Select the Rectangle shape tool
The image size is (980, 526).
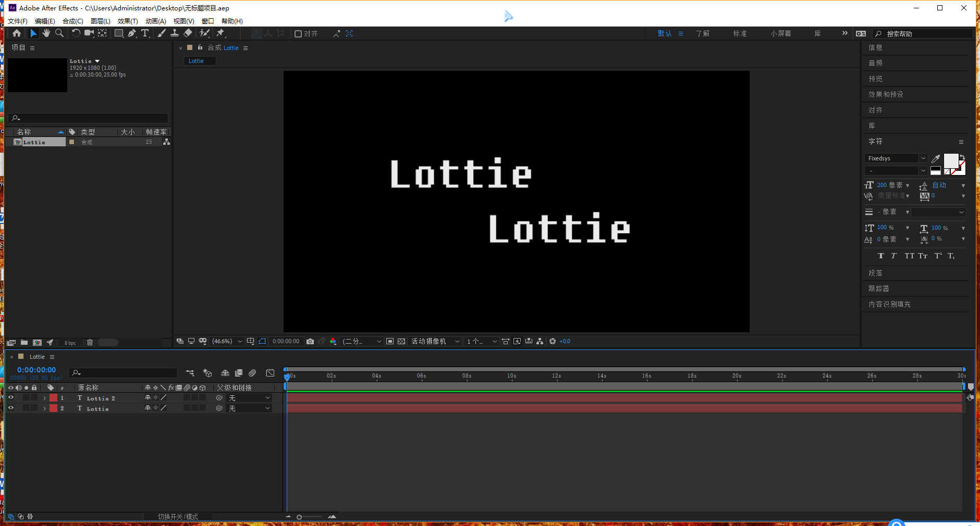[x=119, y=33]
